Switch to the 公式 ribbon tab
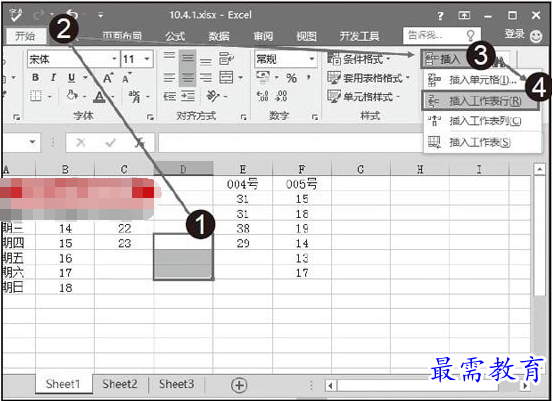This screenshot has width=552, height=401. [x=175, y=36]
